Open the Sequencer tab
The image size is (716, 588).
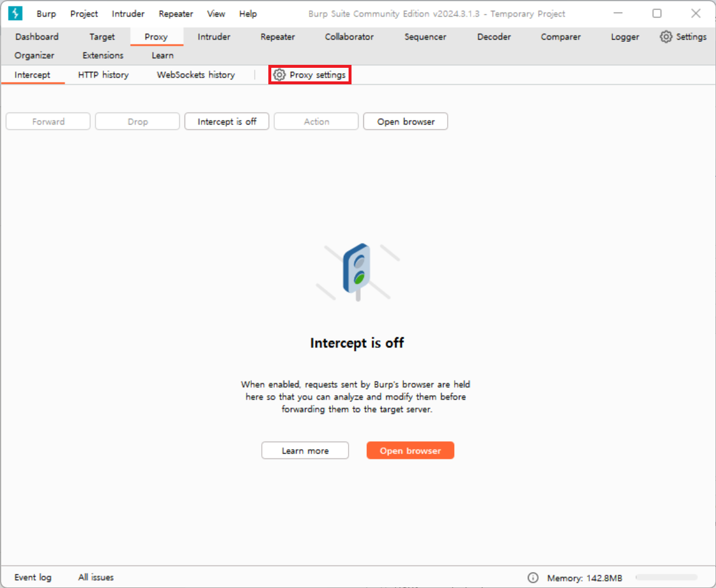click(425, 37)
